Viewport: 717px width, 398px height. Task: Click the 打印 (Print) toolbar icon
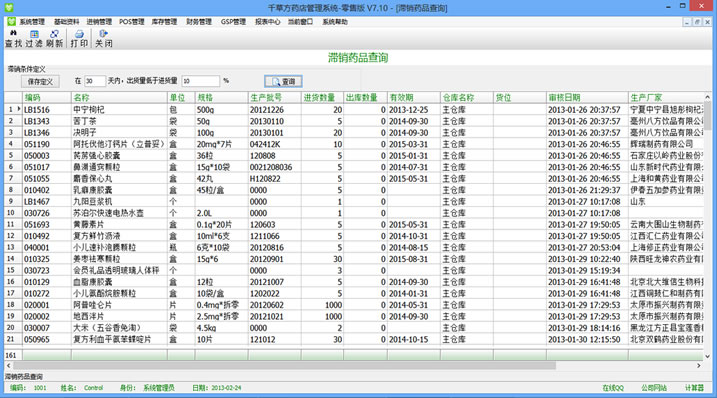79,38
